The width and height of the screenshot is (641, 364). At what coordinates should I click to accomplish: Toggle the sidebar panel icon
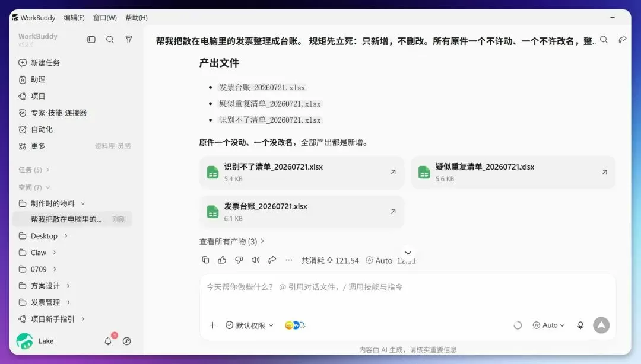click(91, 40)
